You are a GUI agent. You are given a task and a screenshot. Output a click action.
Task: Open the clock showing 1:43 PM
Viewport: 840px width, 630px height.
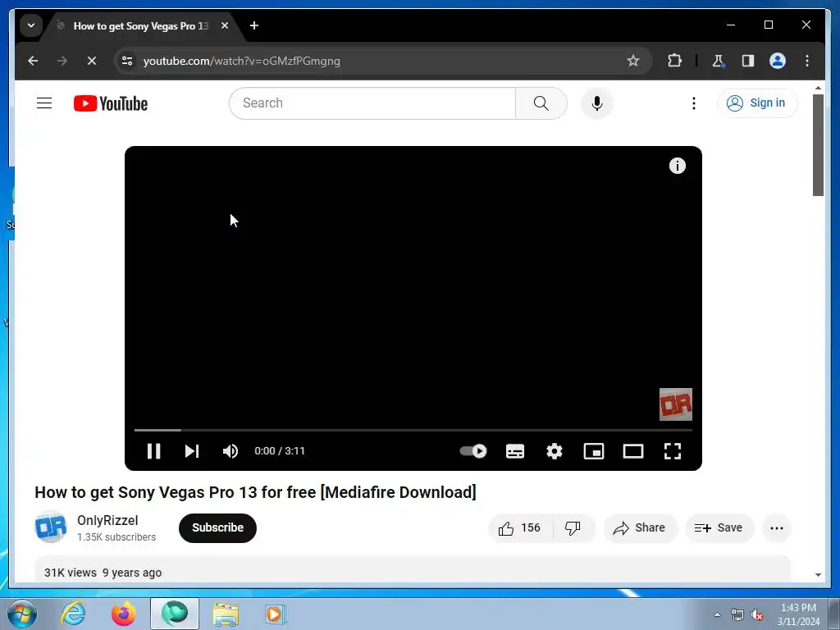tap(798, 614)
